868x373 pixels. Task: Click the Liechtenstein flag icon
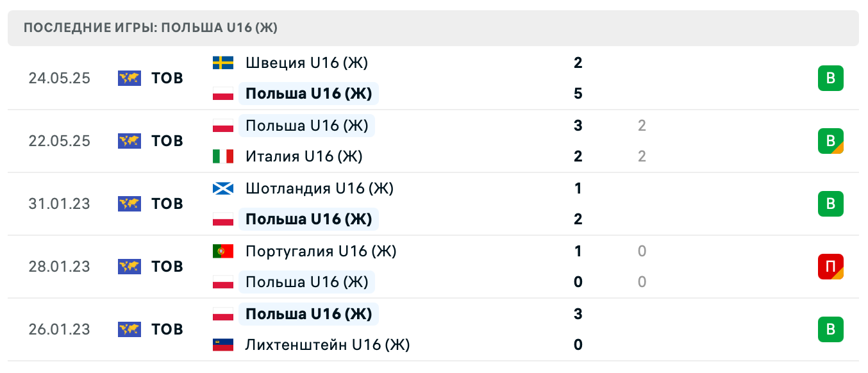point(222,345)
